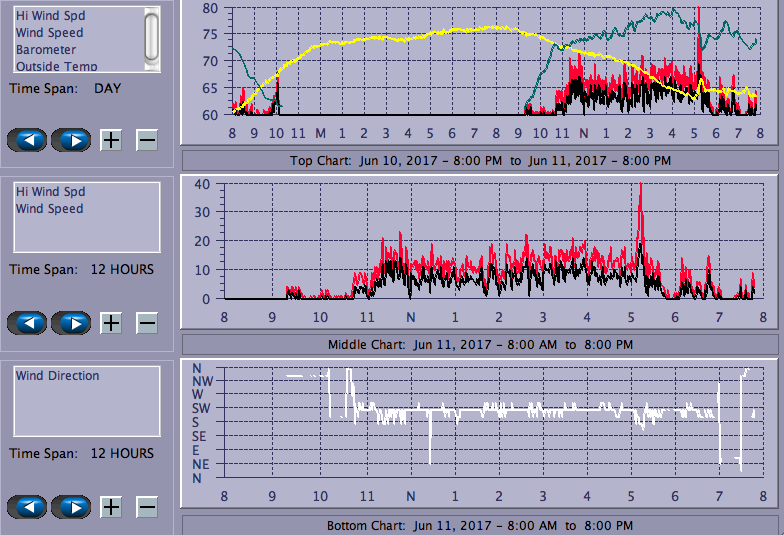Click the bottom chart's forward arrow

tap(71, 507)
